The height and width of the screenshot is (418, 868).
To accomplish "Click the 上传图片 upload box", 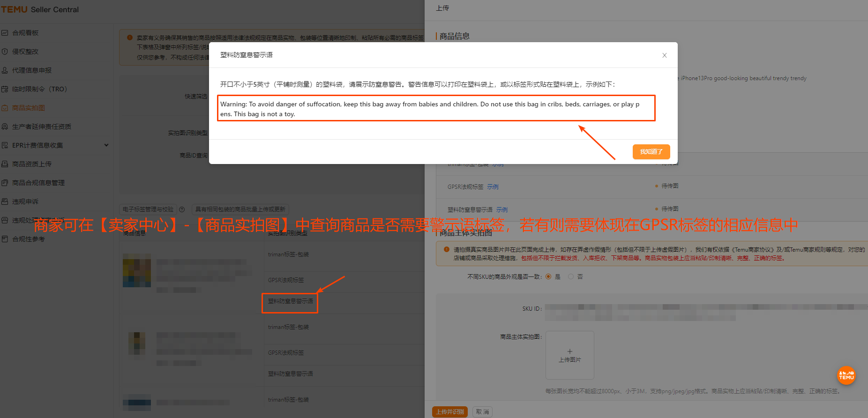I will click(570, 355).
